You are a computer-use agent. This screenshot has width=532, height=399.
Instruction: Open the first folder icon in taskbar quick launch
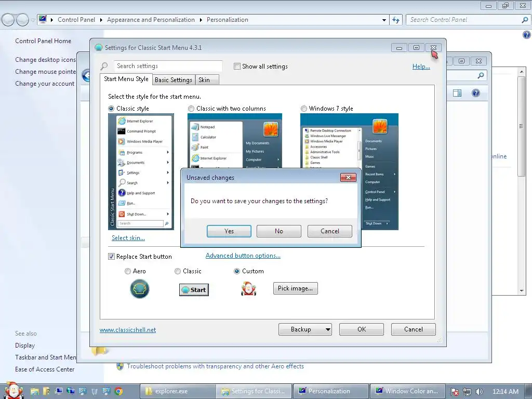pyautogui.click(x=34, y=391)
